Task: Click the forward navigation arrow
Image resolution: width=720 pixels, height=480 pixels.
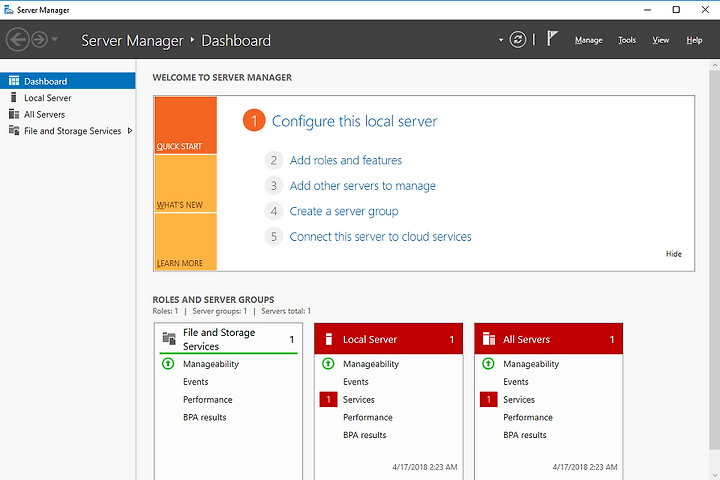Action: 39,40
